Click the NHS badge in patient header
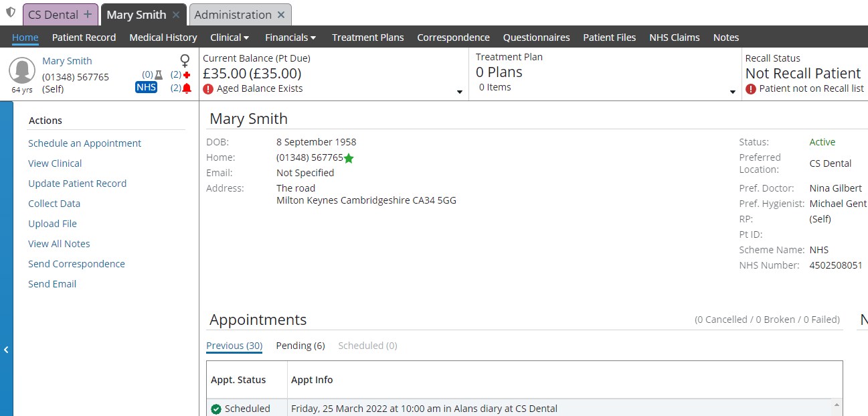This screenshot has height=416, width=868. click(x=146, y=87)
